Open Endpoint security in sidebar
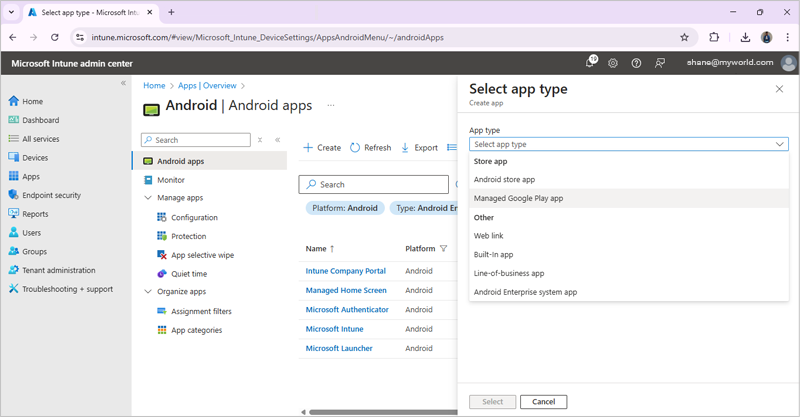The image size is (800, 417). pos(51,195)
